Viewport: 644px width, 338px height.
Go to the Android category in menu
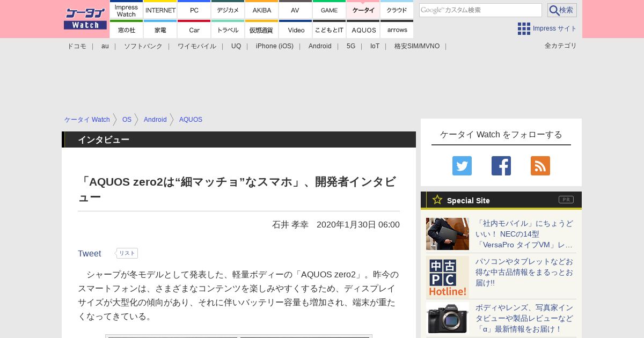coord(320,46)
